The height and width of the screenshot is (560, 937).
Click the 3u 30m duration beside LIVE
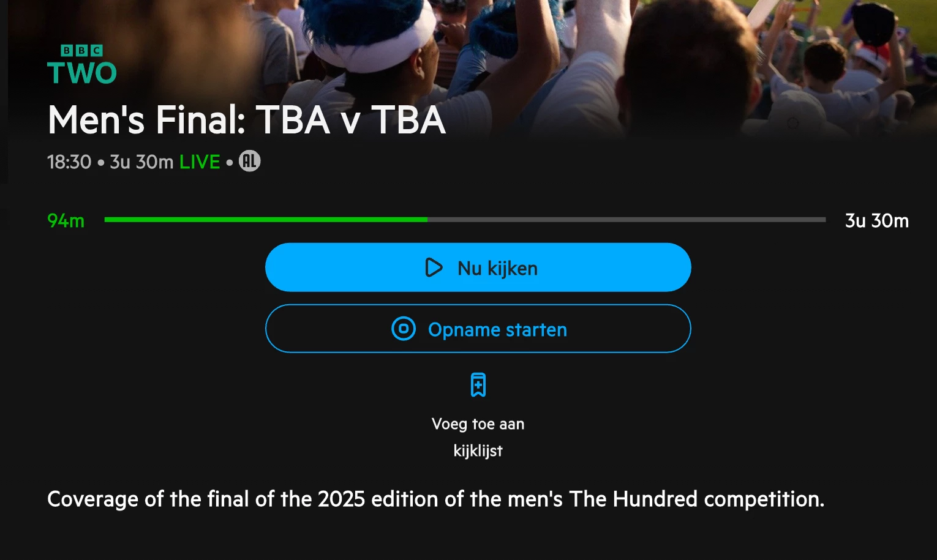pos(141,162)
